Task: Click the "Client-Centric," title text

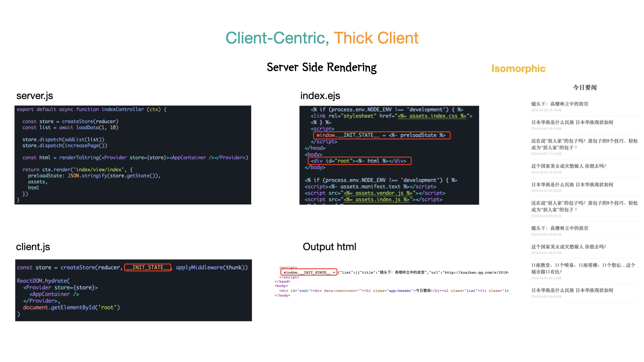Action: 277,38
